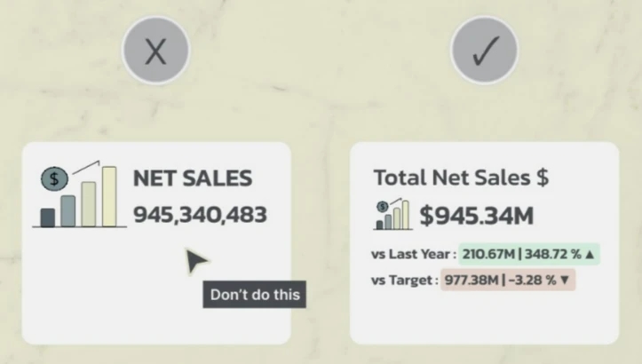The width and height of the screenshot is (642, 364).
Task: Click the 945,340,483 value
Action: pos(200,215)
